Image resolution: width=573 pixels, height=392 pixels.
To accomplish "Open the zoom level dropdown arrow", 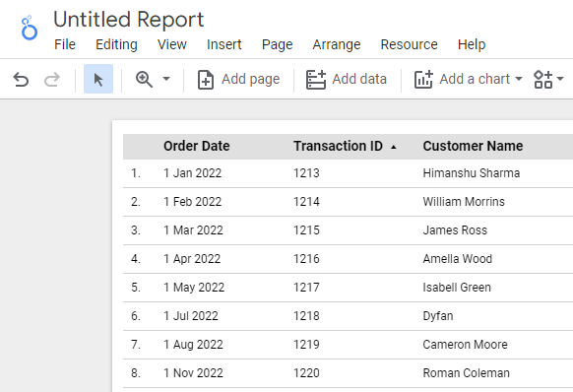I will [x=166, y=79].
